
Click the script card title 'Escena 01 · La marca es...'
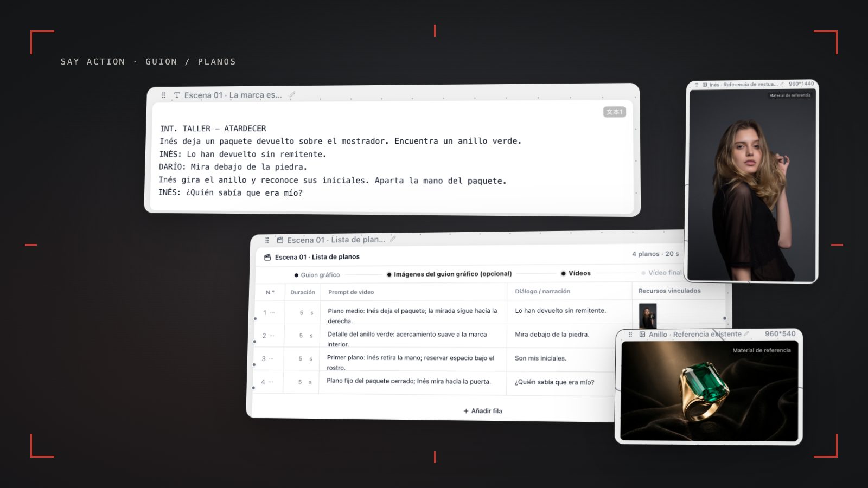pos(233,95)
